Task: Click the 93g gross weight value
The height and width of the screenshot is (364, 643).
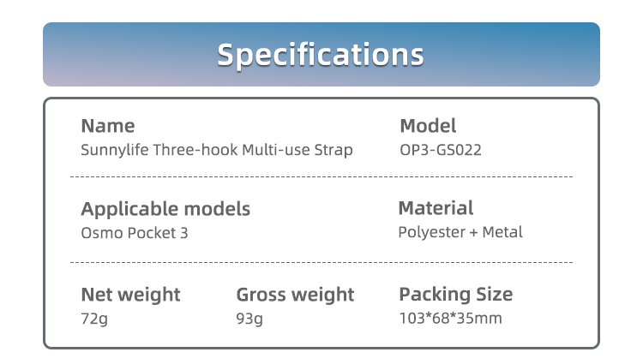Action: 249,319
